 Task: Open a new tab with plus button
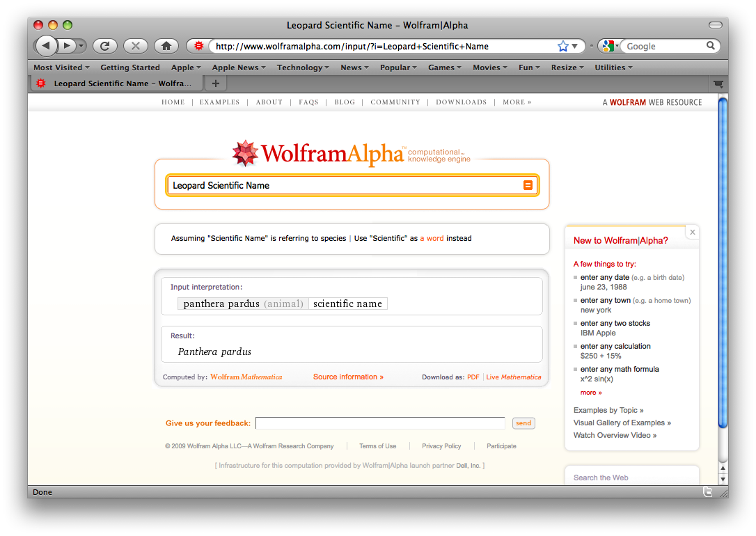pos(216,84)
